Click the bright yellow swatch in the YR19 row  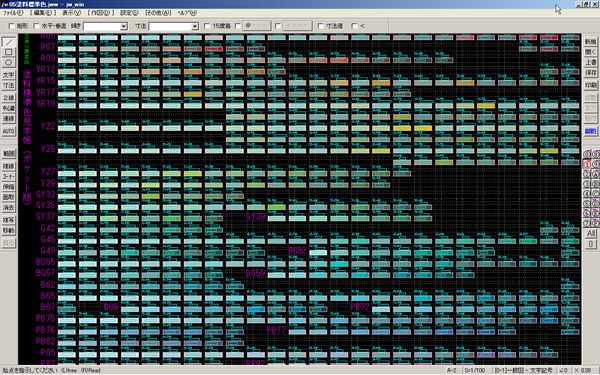(486, 106)
